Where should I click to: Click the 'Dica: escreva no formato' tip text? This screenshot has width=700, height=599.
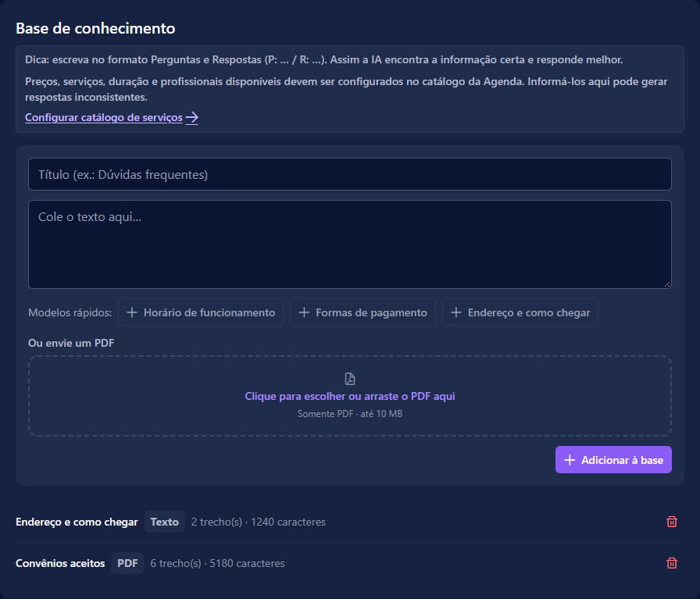(323, 59)
